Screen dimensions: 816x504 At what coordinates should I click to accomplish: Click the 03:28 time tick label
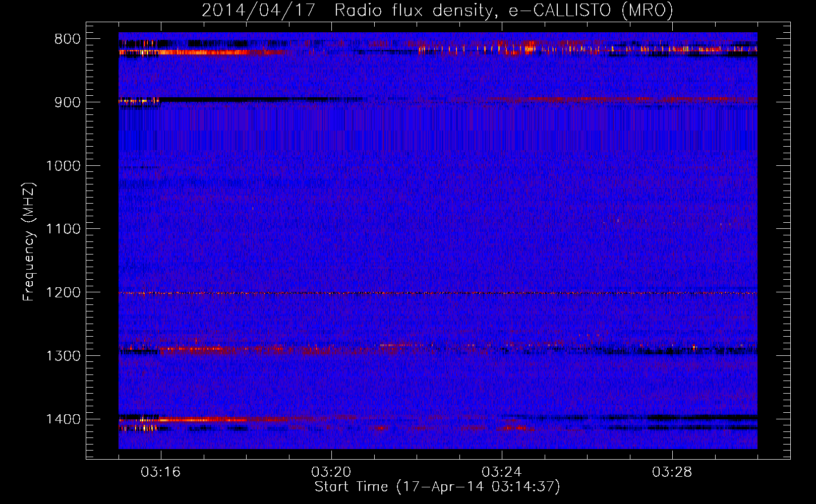[672, 472]
